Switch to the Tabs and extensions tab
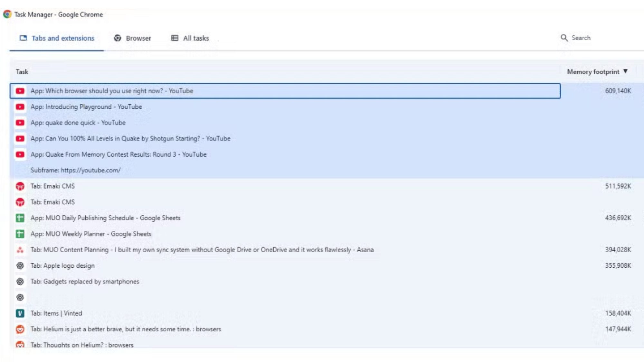 click(57, 38)
